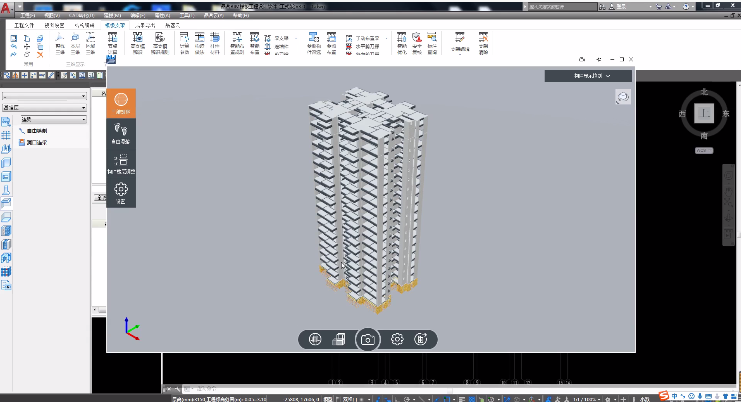741x402 pixels.
Task: Click the 上 face of the ViewCube
Action: coord(704,113)
